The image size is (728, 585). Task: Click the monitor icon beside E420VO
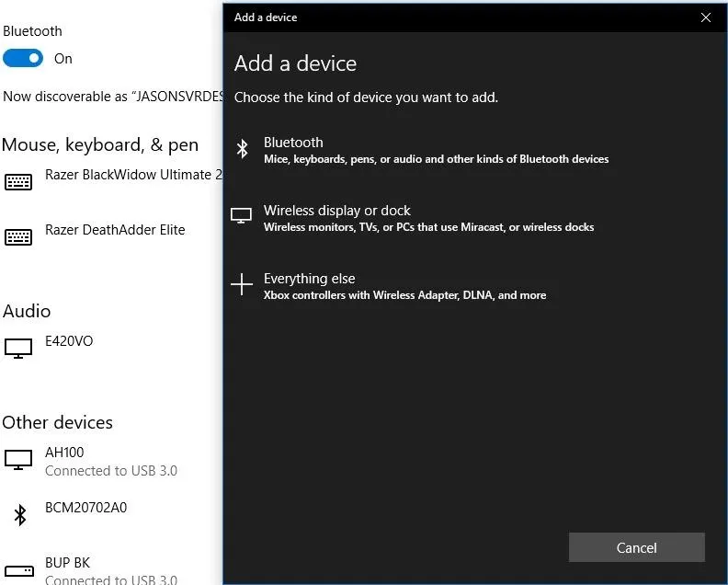coord(18,349)
